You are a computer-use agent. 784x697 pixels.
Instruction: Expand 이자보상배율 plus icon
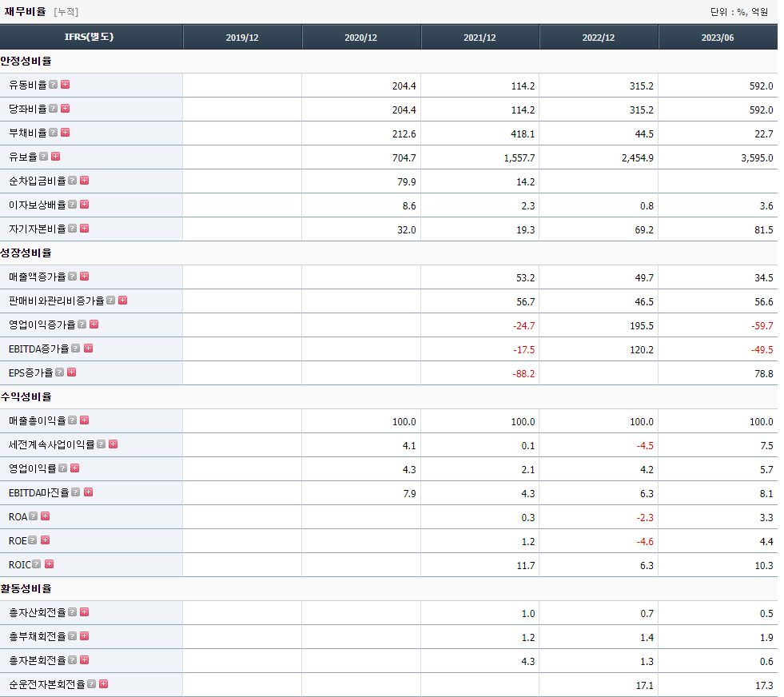[x=85, y=205]
